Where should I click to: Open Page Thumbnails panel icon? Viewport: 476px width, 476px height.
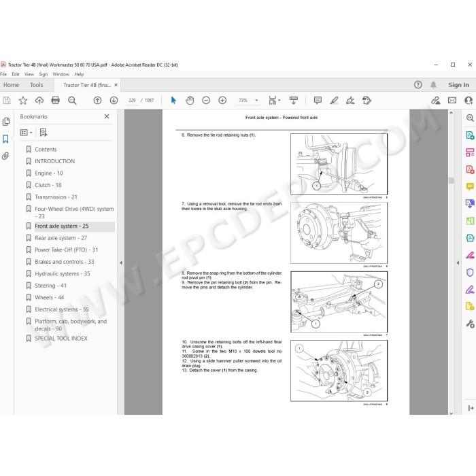click(6, 122)
